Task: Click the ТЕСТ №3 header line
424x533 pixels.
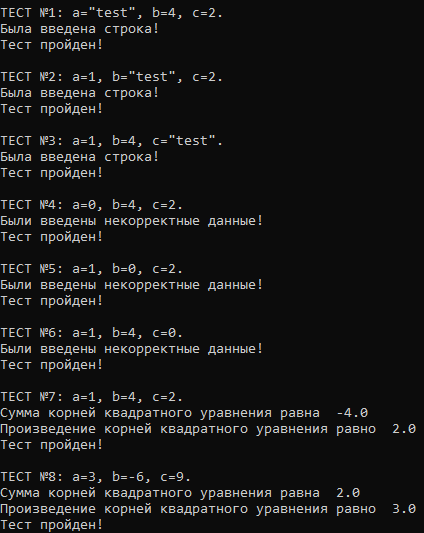Action: click(112, 141)
